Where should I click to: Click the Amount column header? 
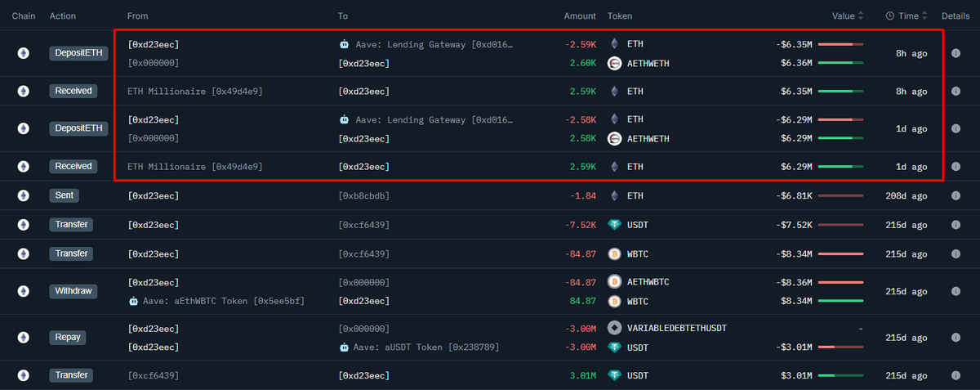point(580,16)
